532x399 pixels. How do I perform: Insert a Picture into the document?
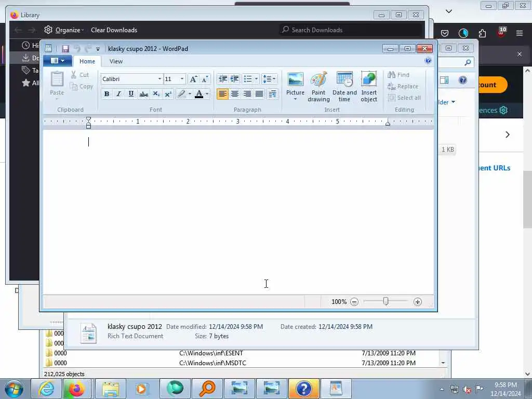pos(295,83)
